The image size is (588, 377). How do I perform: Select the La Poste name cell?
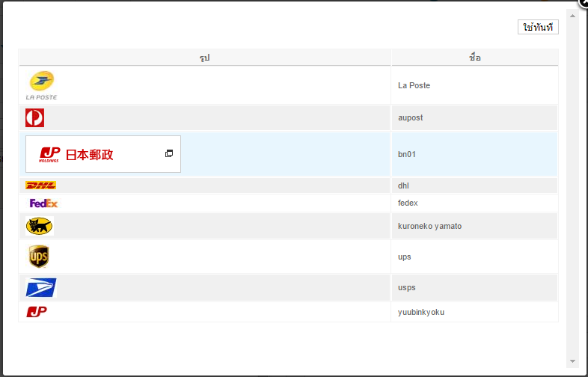pos(414,85)
